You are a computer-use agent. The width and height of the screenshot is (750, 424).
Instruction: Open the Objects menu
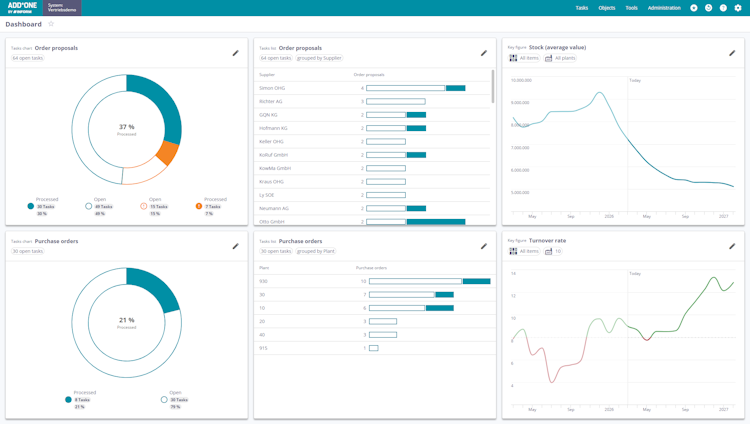pos(607,8)
